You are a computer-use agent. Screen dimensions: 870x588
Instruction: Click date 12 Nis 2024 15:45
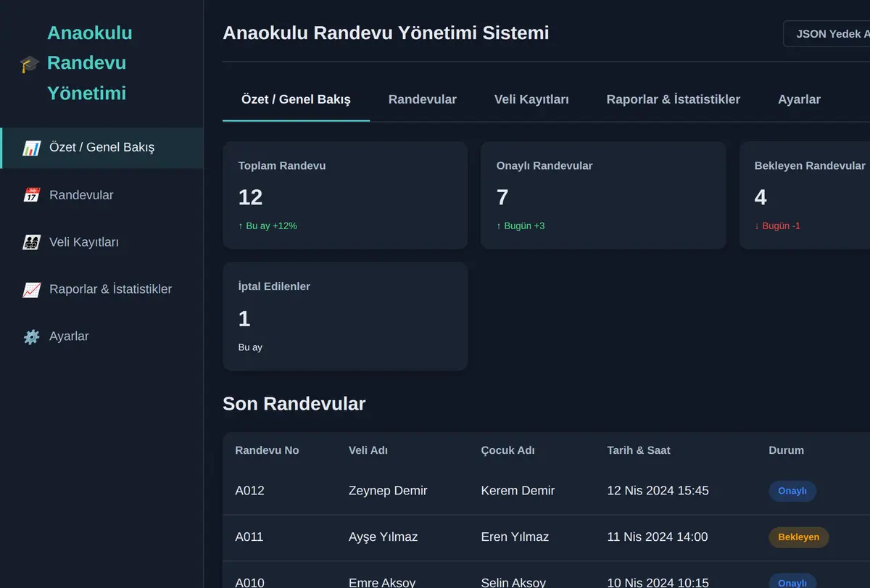658,491
